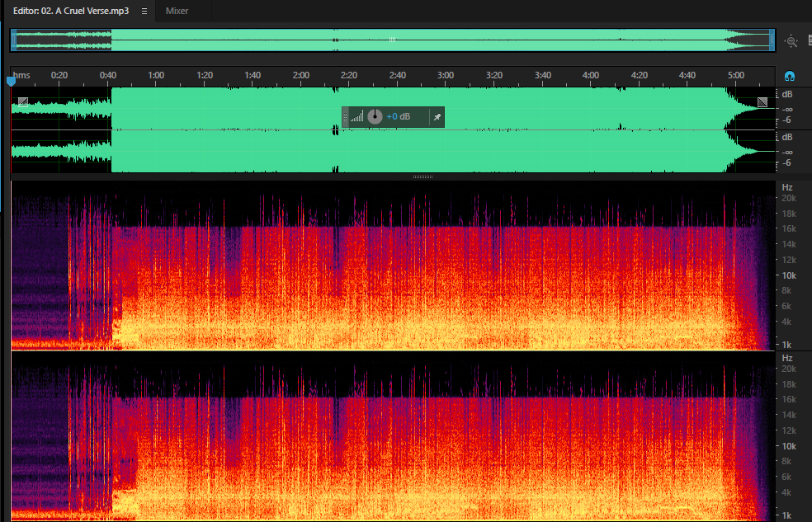Click the lower spectrogram Hz scale label
This screenshot has height=522, width=812.
point(787,359)
